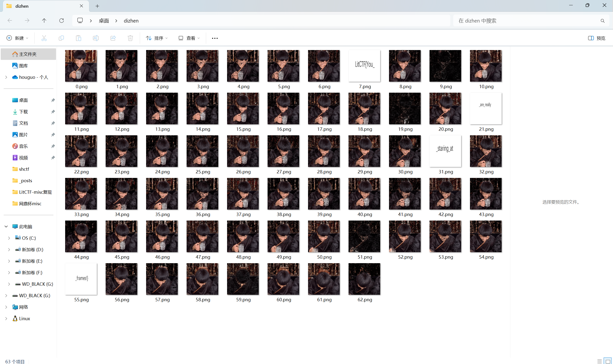Switch to details list view icon
Viewport: 613px width, 364px height.
click(600, 361)
